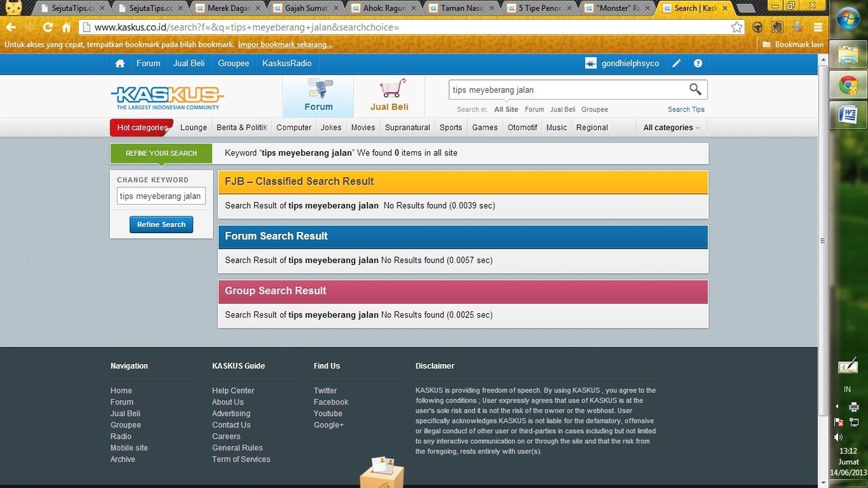The width and height of the screenshot is (868, 488).
Task: Click the Impor bookmark sekarang link
Action: click(x=285, y=45)
